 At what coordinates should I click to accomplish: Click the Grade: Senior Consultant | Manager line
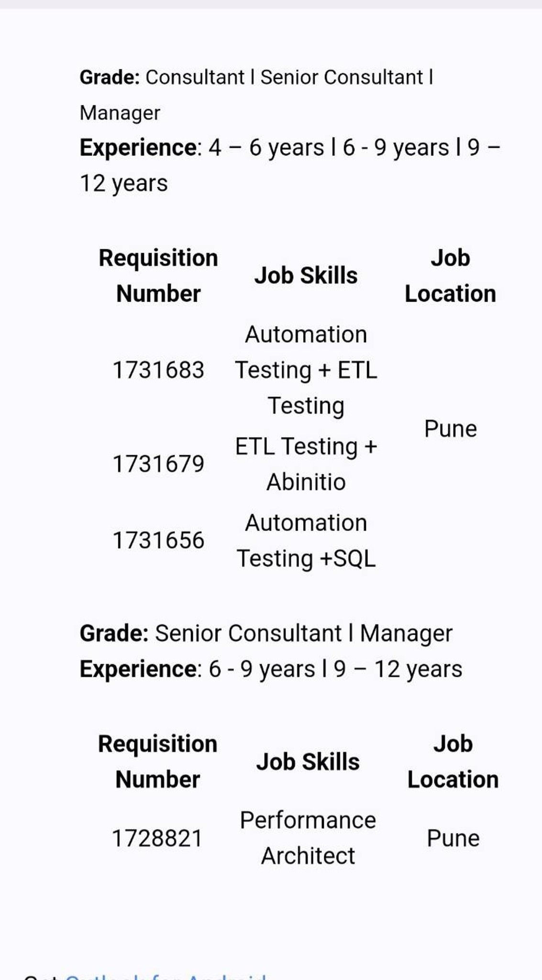266,633
